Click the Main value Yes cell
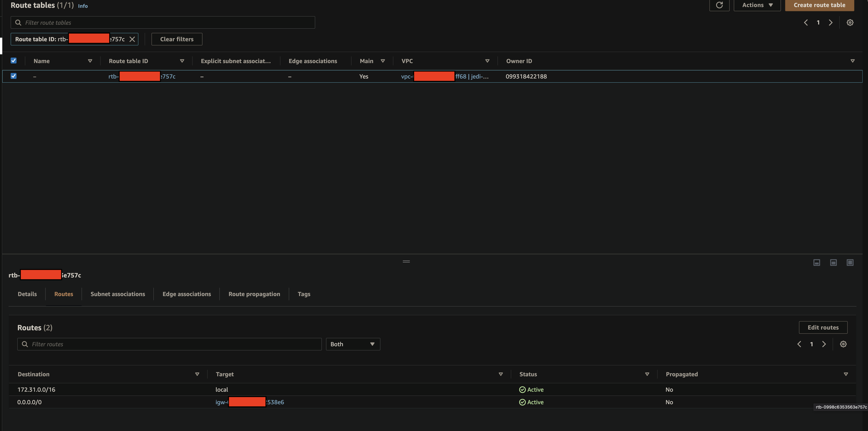The image size is (868, 431). pyautogui.click(x=364, y=76)
